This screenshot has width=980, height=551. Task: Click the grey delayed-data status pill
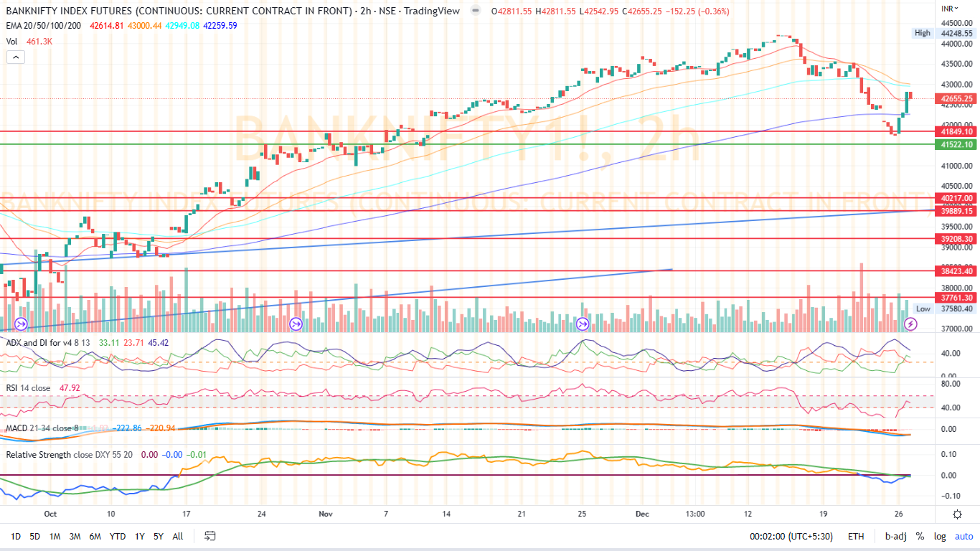coord(475,11)
